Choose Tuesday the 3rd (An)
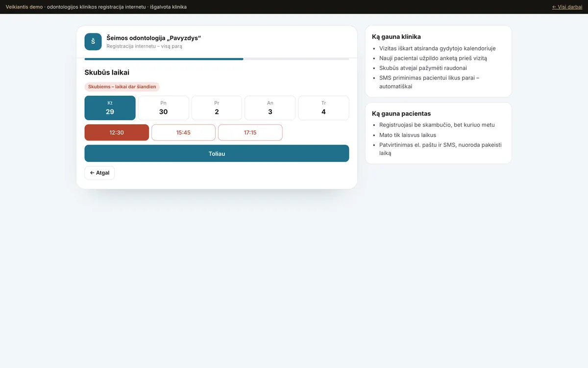The width and height of the screenshot is (588, 368). (x=270, y=108)
